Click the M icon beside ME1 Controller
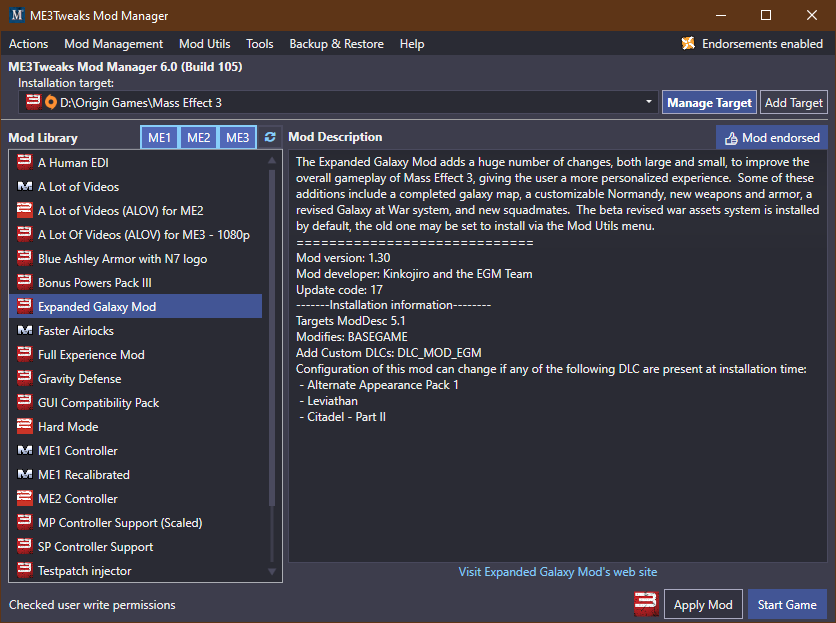 25,450
